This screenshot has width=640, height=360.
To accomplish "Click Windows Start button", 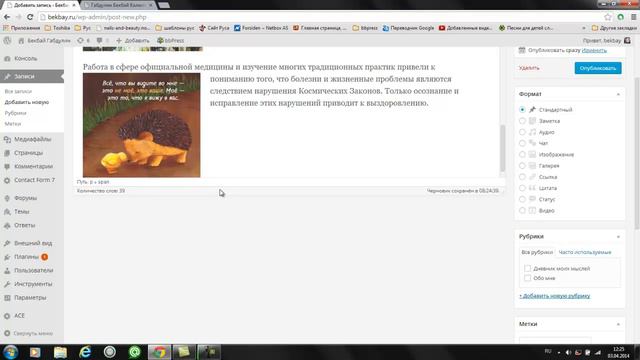I will pyautogui.click(x=10, y=352).
